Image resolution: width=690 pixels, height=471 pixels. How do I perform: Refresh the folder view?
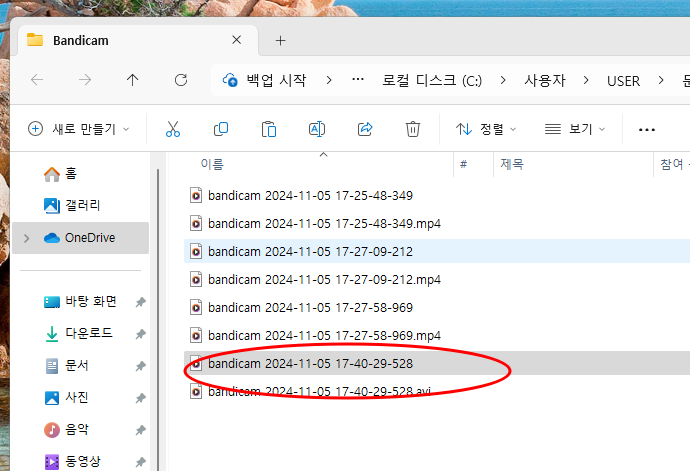point(181,80)
